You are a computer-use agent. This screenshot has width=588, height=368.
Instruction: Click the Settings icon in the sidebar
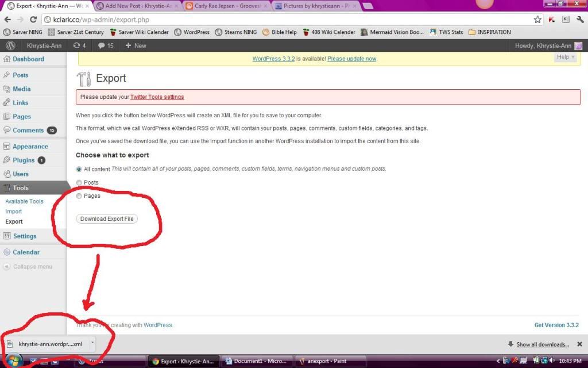pos(7,236)
